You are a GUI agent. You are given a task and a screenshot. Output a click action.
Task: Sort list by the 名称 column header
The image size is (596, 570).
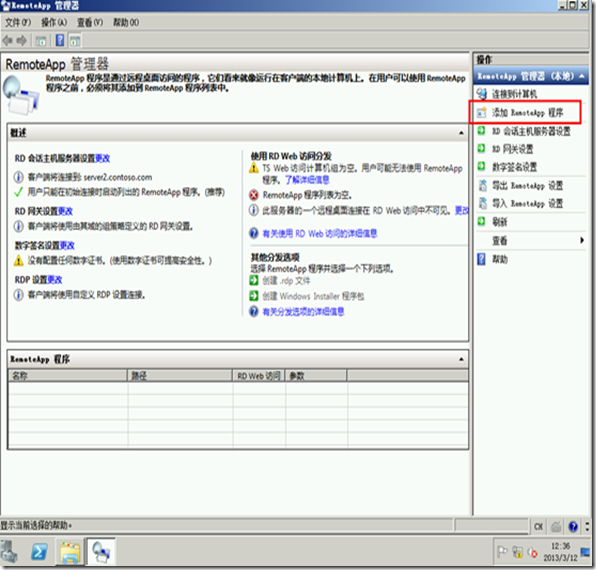[x=68, y=376]
